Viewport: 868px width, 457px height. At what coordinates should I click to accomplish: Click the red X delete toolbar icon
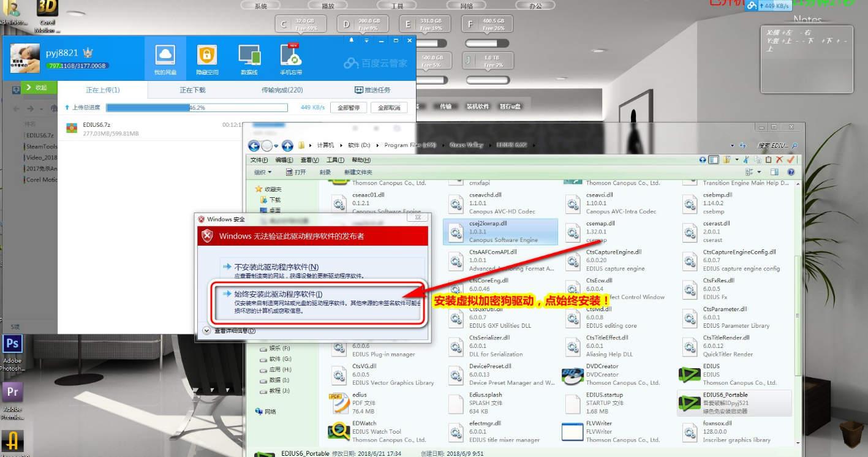780,160
